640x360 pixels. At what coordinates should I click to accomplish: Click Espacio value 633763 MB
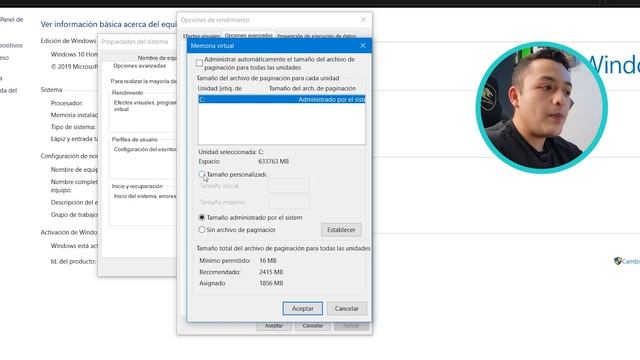[x=273, y=162]
